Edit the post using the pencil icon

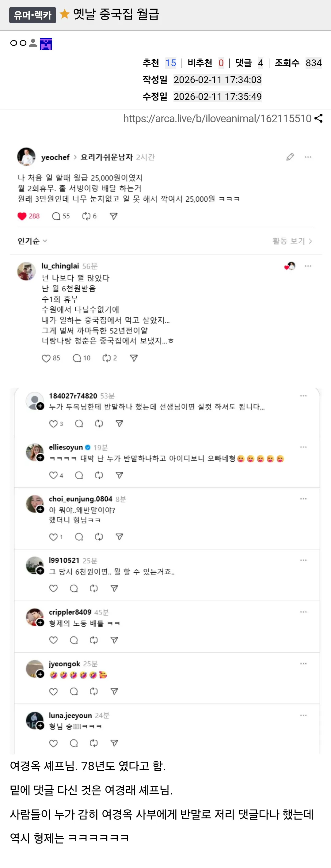(290, 157)
